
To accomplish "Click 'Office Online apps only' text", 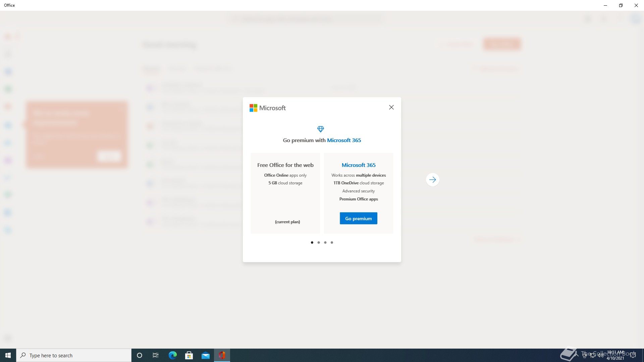I will click(x=285, y=175).
